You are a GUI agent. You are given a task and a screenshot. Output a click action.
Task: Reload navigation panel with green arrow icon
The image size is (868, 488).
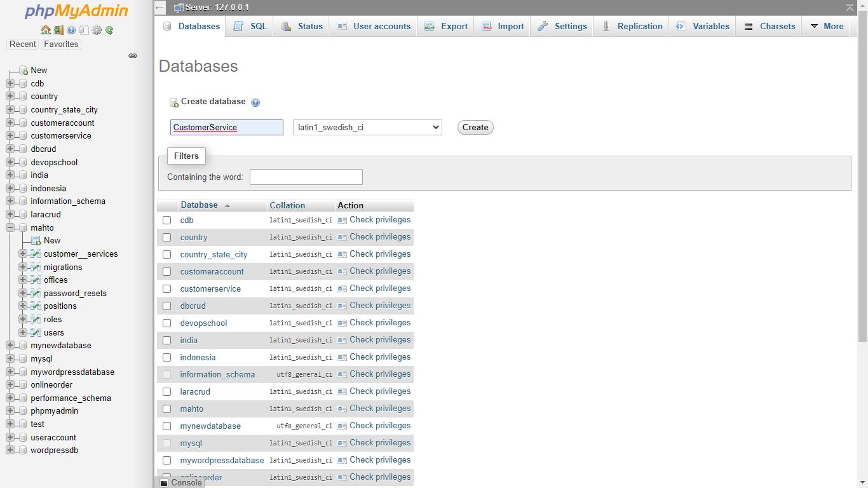pos(109,30)
